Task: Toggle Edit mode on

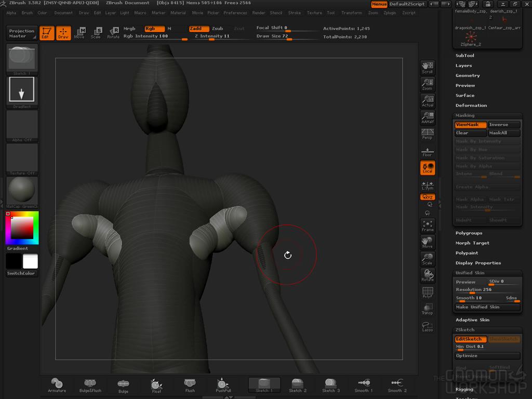Action: pyautogui.click(x=47, y=33)
